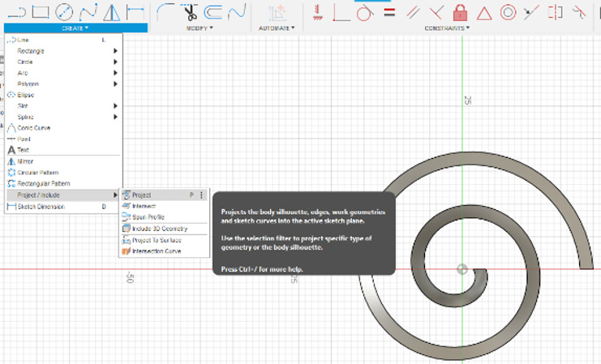The height and width of the screenshot is (364, 601).
Task: Click the vertical axis label '25'
Action: click(468, 101)
